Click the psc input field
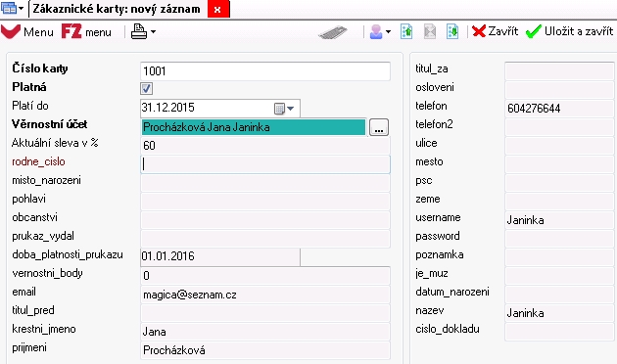The image size is (617, 364). [559, 183]
